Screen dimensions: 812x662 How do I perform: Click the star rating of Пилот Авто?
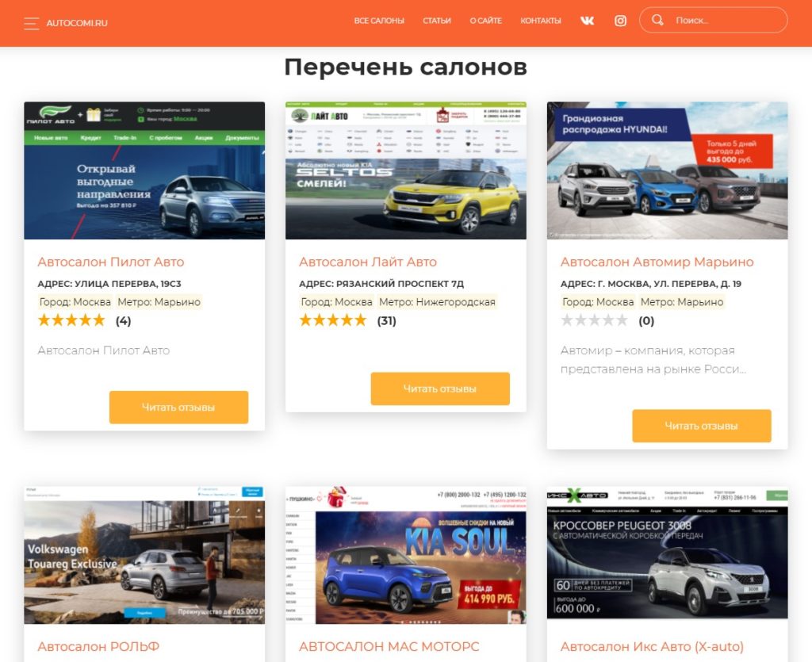71,320
